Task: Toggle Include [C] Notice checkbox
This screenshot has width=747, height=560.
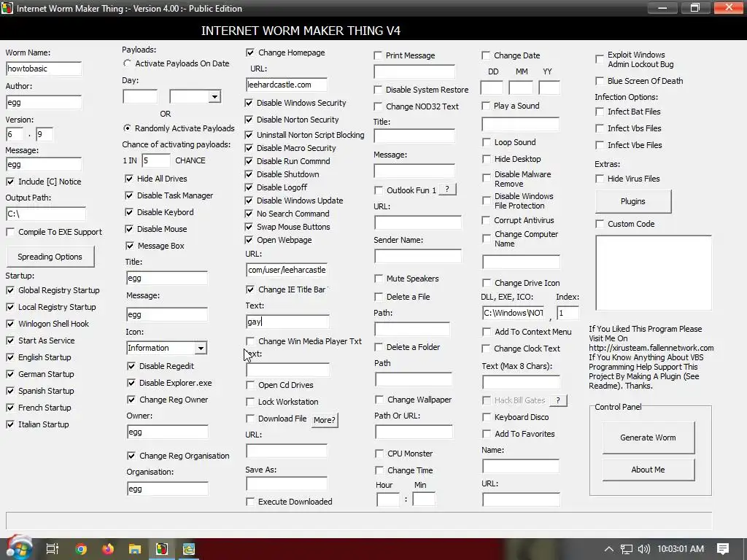Action: coord(10,182)
